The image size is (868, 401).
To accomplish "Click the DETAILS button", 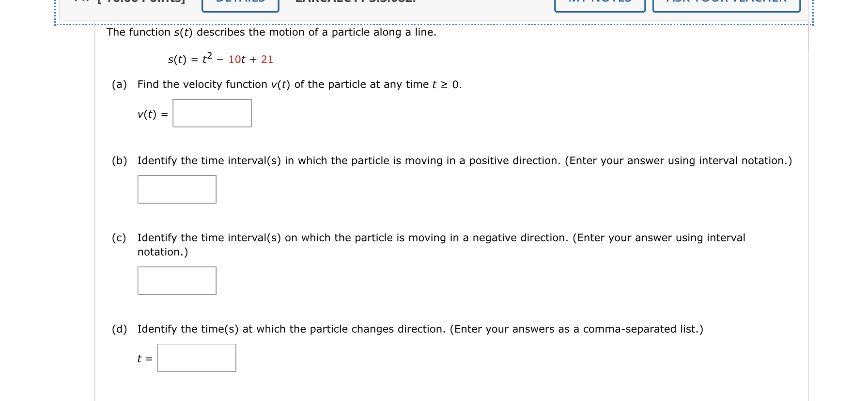I will coord(239,4).
